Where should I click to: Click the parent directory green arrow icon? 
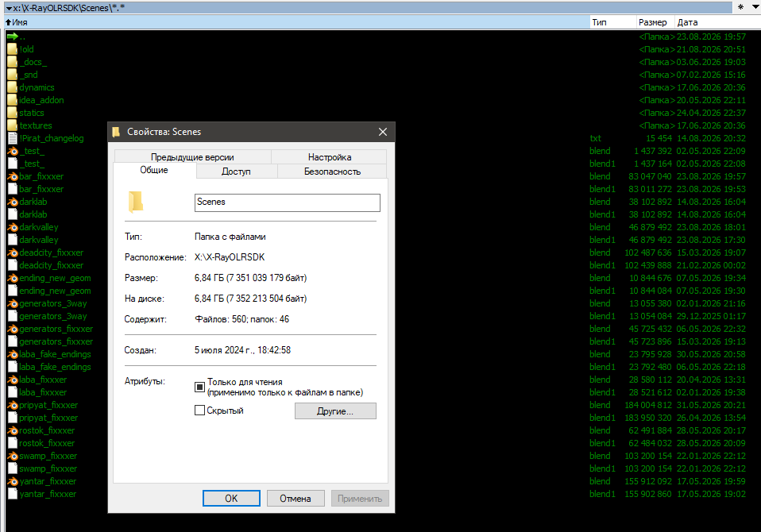coord(12,37)
